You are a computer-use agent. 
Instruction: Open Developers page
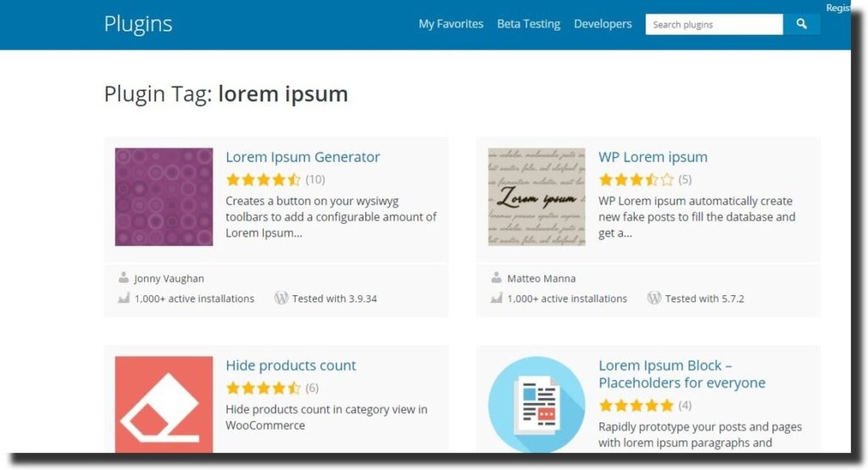603,24
